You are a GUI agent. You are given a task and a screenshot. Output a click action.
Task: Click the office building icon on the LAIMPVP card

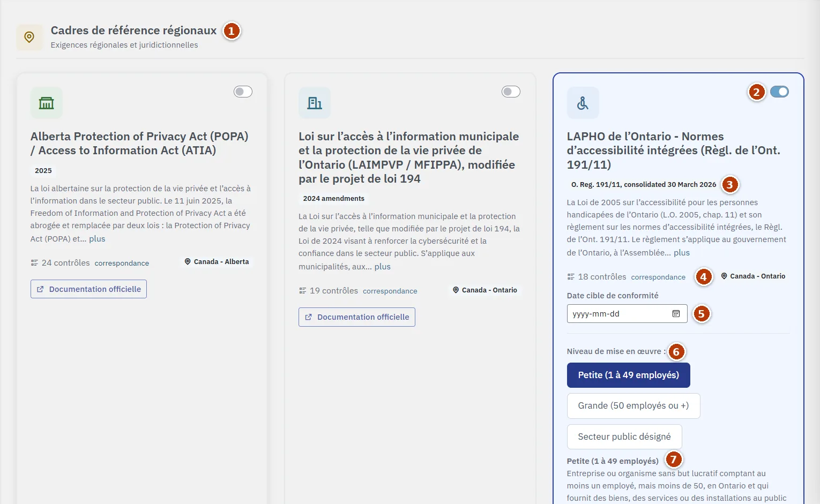[x=315, y=103]
